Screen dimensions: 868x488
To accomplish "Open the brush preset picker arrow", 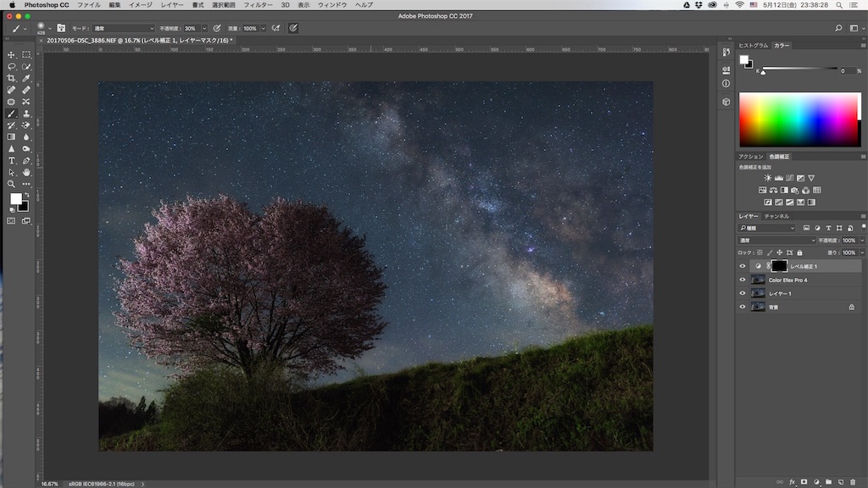I will click(50, 28).
